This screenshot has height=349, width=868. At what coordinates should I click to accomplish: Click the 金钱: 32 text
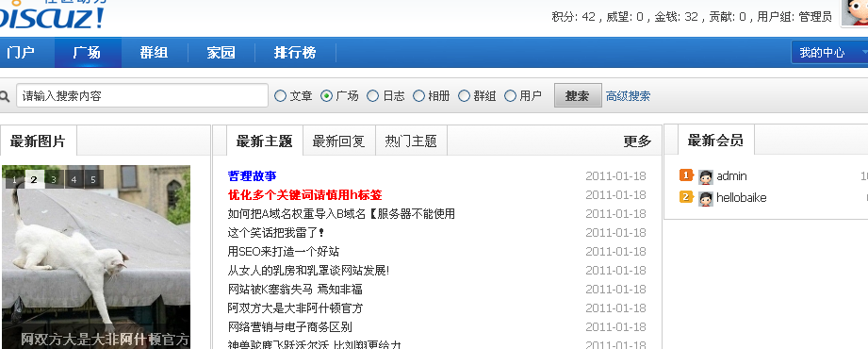click(x=677, y=17)
